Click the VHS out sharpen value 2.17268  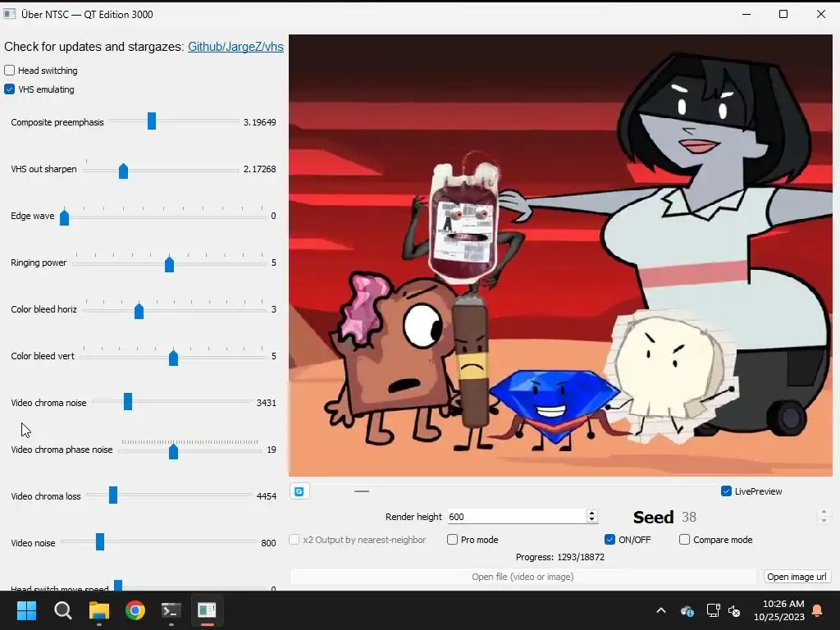(x=260, y=169)
